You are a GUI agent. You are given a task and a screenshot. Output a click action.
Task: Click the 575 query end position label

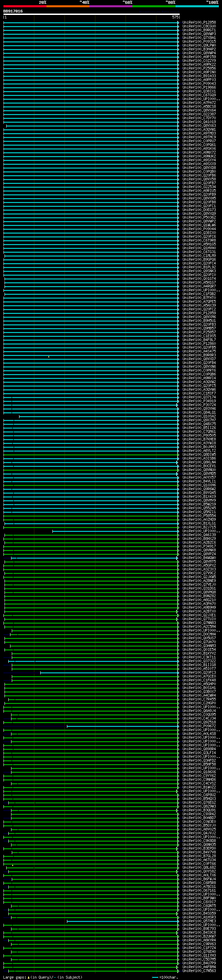click(x=175, y=17)
